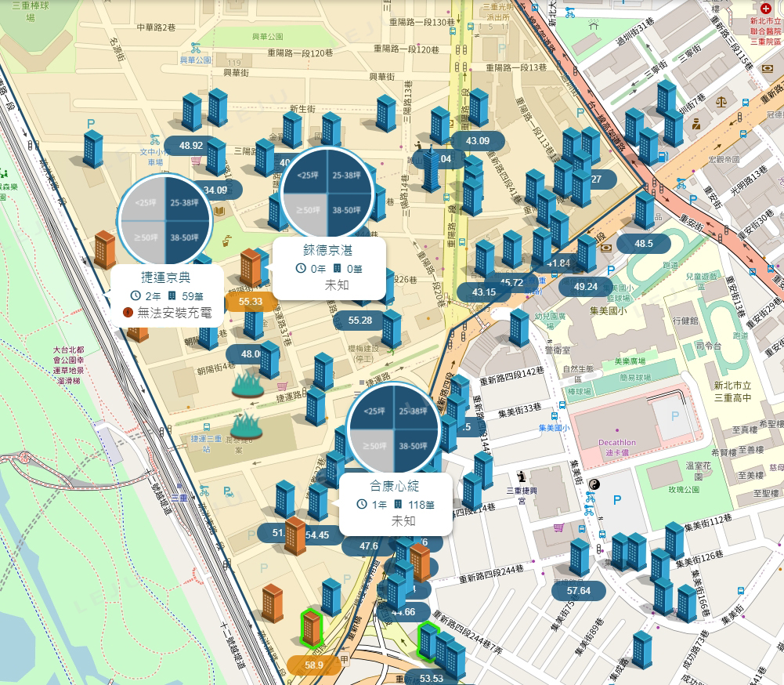Screen dimensions: 784x685
Task: Select the grass lot icon near 捷運三重站
Action: [x=247, y=426]
